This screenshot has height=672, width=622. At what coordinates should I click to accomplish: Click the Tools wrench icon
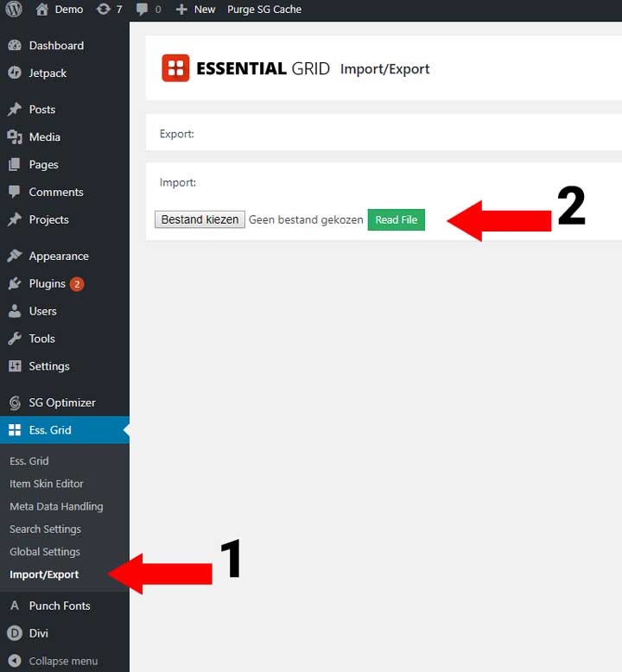[15, 339]
